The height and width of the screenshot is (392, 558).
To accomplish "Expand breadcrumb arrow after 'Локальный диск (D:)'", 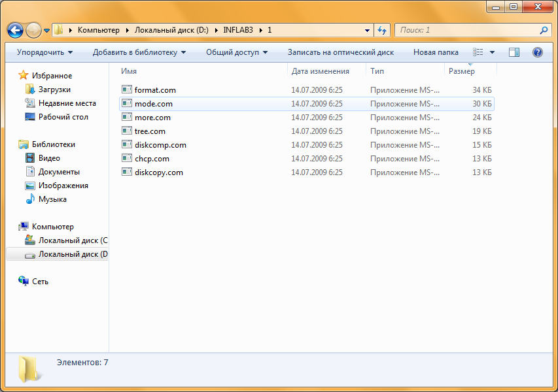I will tap(216, 30).
